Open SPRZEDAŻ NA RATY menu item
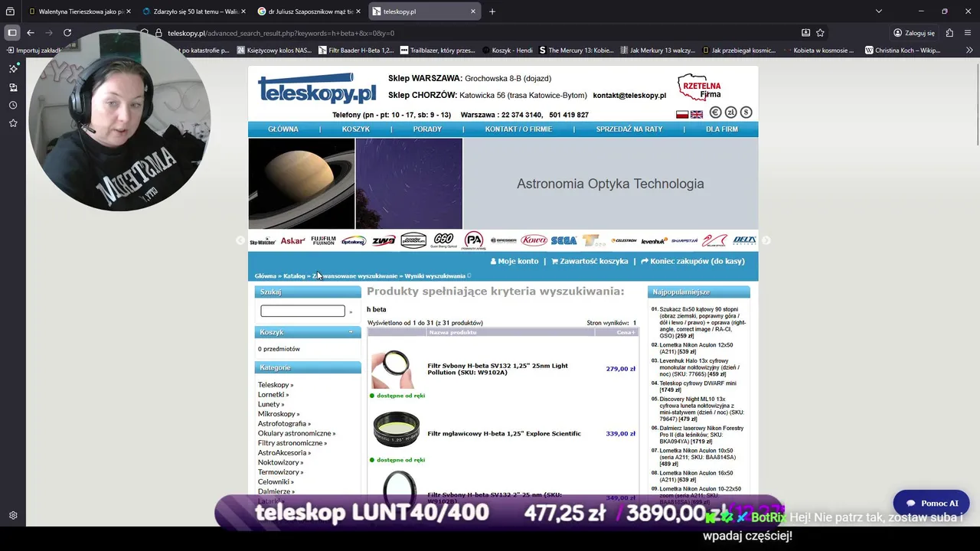 tap(629, 129)
